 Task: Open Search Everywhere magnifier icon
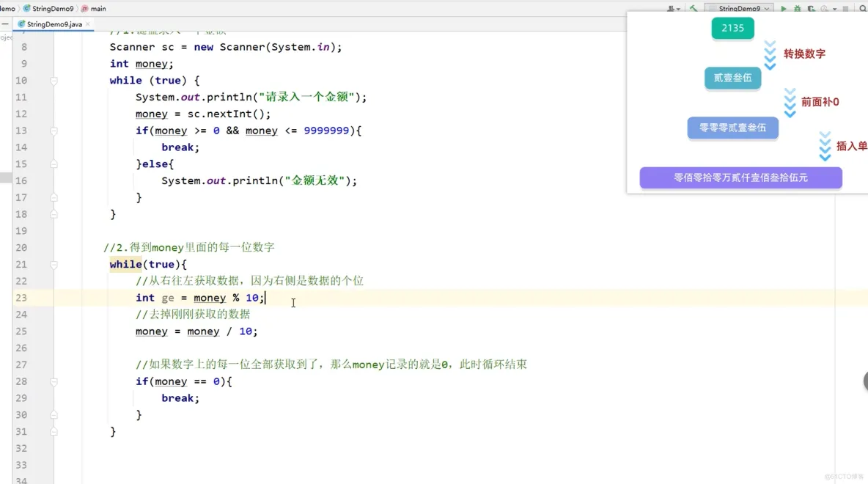863,8
